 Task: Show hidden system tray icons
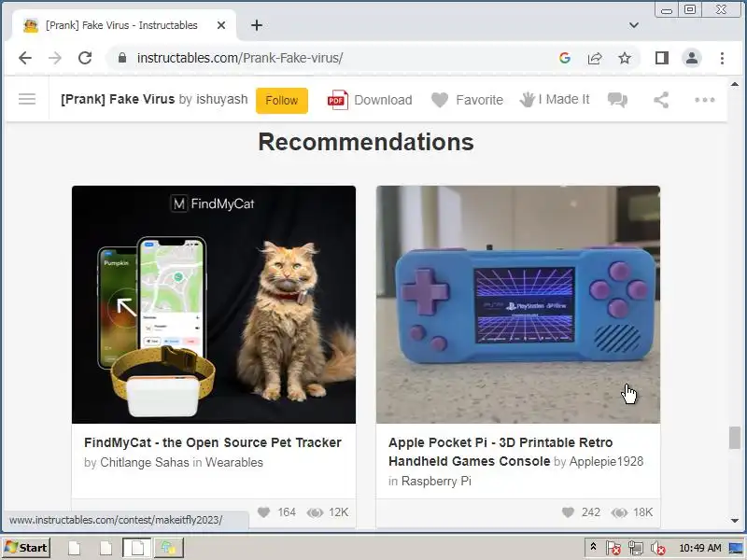[593, 547]
